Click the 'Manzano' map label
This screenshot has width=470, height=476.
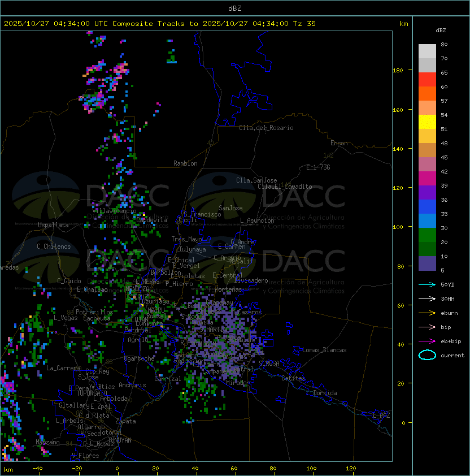click(47, 442)
